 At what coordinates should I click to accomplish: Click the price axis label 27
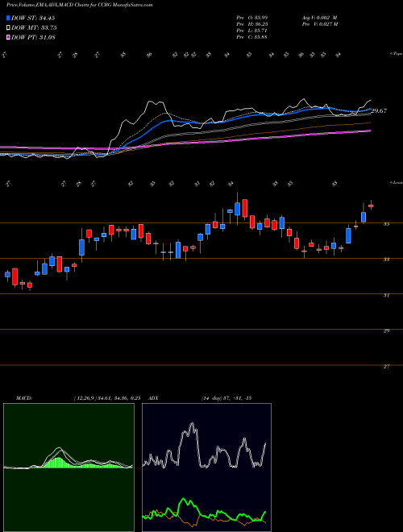point(386,367)
